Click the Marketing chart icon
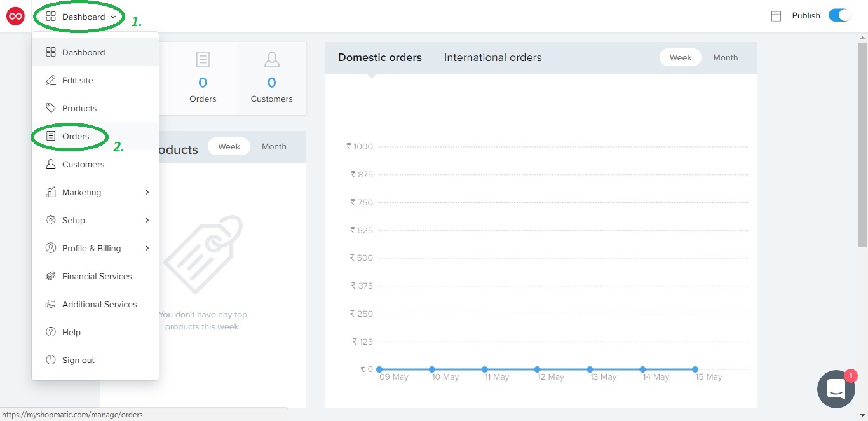This screenshot has height=421, width=868. 51,192
